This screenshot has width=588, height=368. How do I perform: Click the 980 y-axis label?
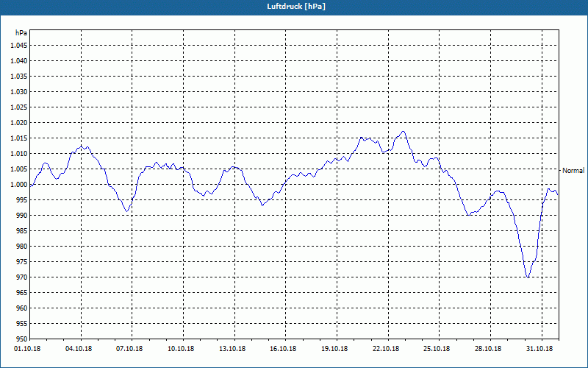tap(23, 247)
